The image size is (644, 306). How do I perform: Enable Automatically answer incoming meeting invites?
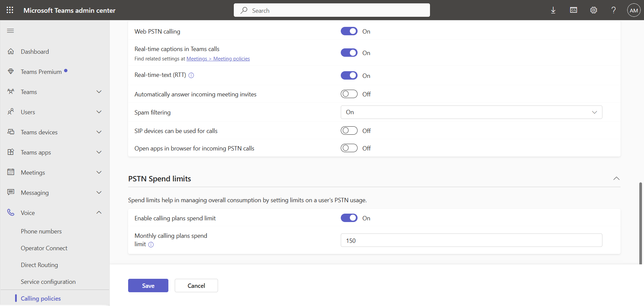[x=349, y=94]
